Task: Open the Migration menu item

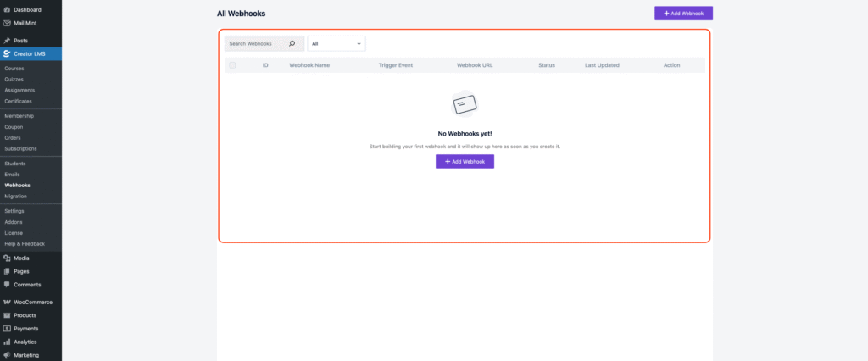Action: pyautogui.click(x=15, y=197)
